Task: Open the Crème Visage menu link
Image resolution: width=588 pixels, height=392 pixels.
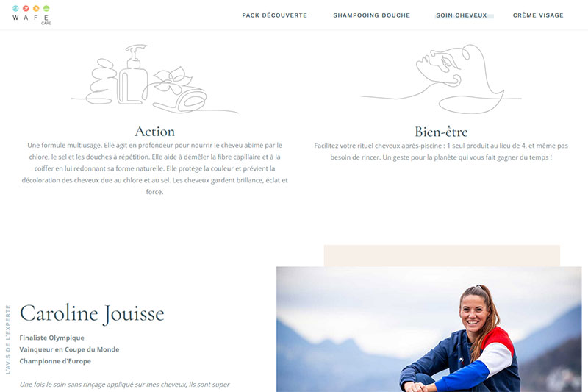Action: click(538, 15)
